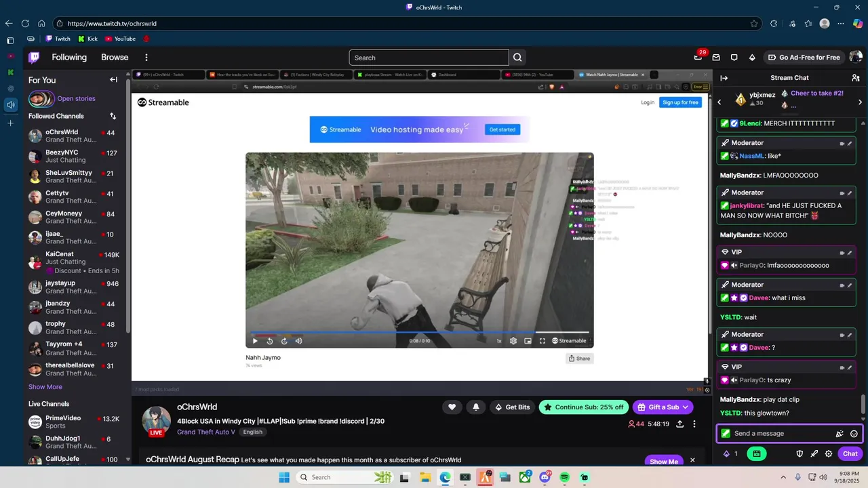This screenshot has height=488, width=868.
Task: Click the English language tag
Action: (252, 432)
